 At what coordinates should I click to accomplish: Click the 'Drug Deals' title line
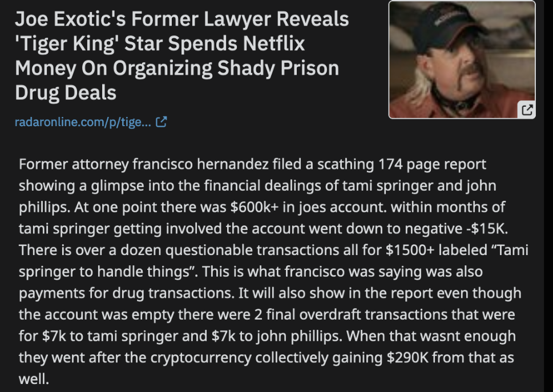pyautogui.click(x=66, y=92)
